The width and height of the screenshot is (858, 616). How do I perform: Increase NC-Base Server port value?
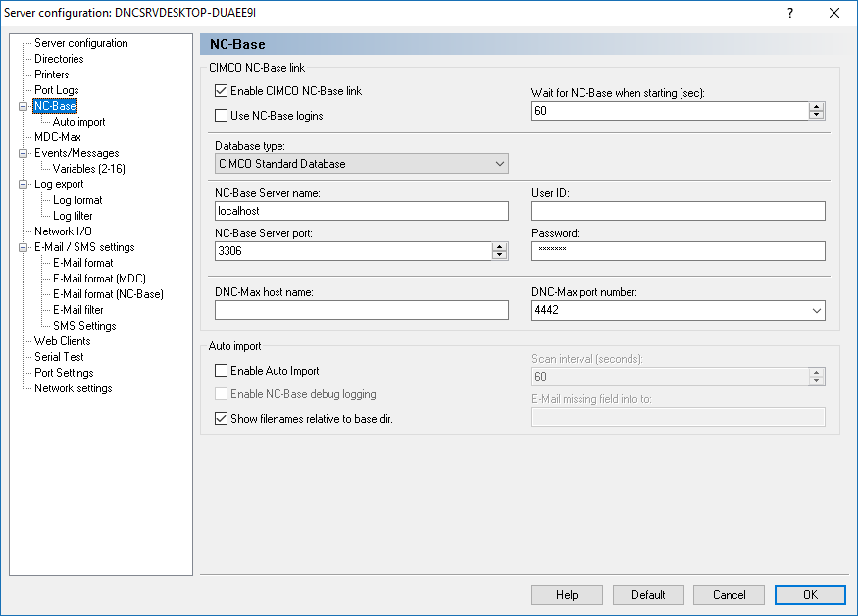coord(499,247)
